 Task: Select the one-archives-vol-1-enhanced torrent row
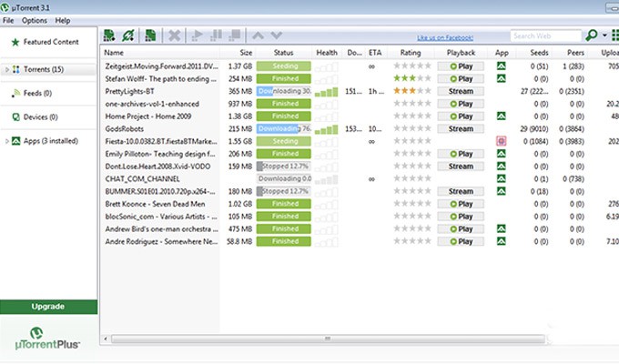(x=360, y=104)
